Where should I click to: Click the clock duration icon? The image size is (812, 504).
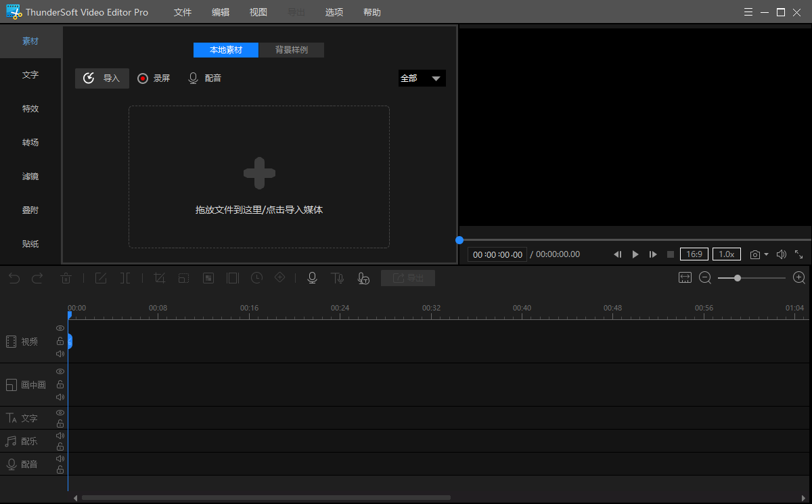click(256, 278)
